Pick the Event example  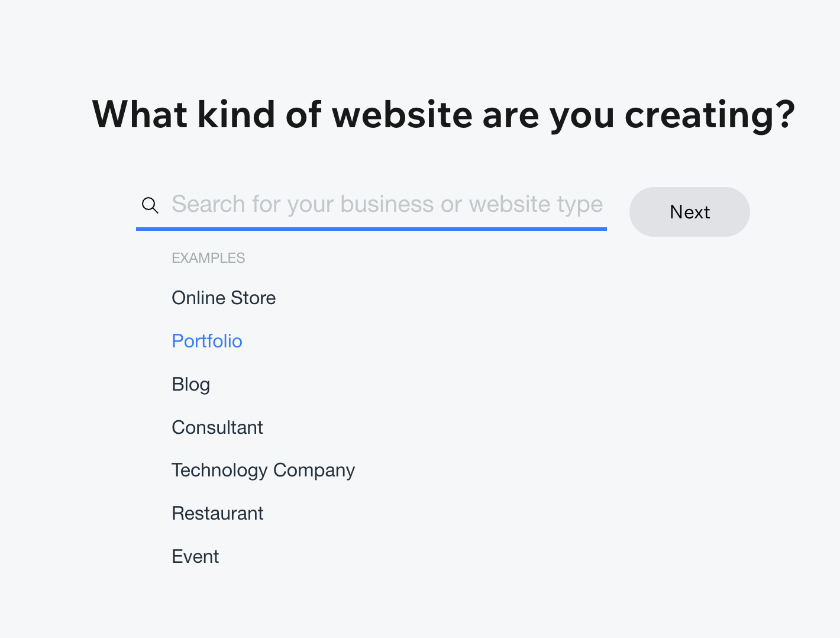coord(195,556)
